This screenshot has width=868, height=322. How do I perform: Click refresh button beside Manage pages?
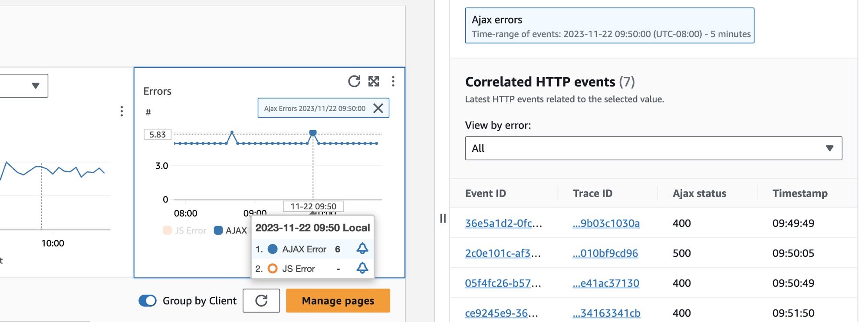tap(261, 301)
